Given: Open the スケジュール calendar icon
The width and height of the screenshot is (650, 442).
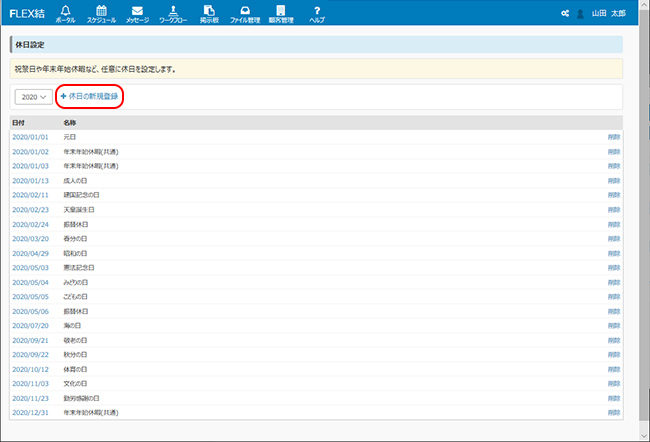Looking at the screenshot, I should pos(101,14).
